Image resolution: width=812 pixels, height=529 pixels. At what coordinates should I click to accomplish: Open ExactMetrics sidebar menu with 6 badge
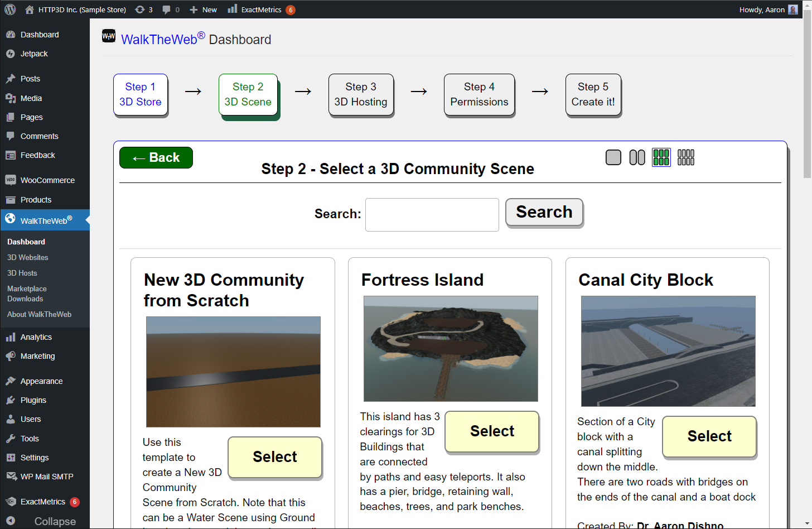click(45, 502)
